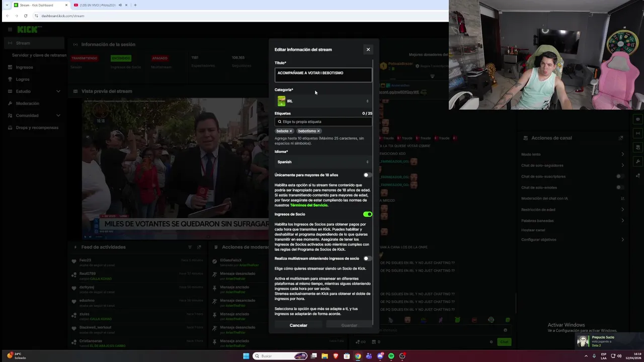Toggle multistream obteniendo ingresos de socio
The height and width of the screenshot is (362, 644).
click(x=367, y=258)
